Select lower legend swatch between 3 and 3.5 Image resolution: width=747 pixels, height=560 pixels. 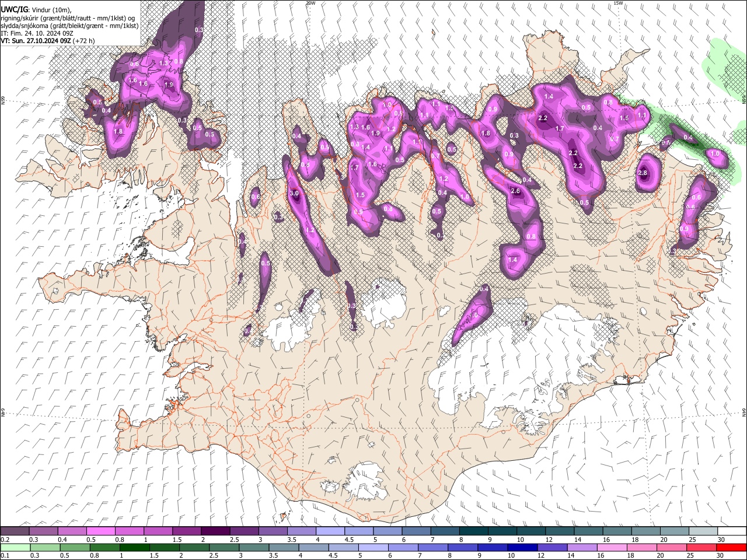[254, 547]
